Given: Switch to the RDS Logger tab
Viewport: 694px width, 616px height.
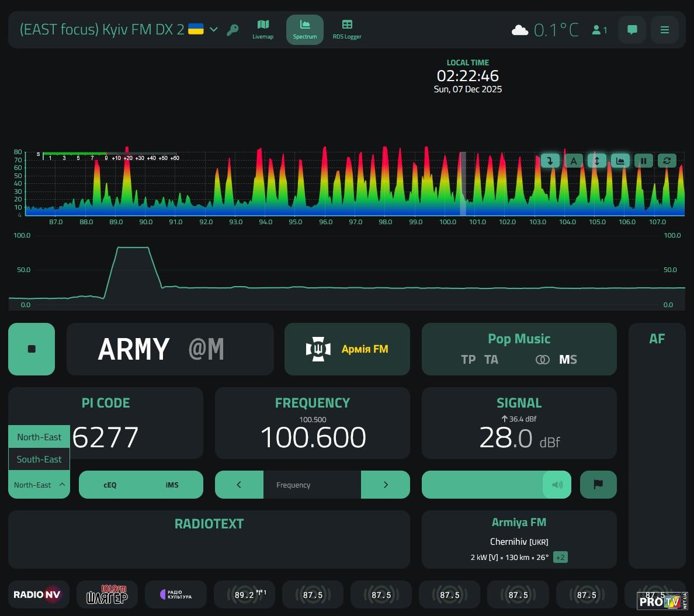Looking at the screenshot, I should 347,29.
